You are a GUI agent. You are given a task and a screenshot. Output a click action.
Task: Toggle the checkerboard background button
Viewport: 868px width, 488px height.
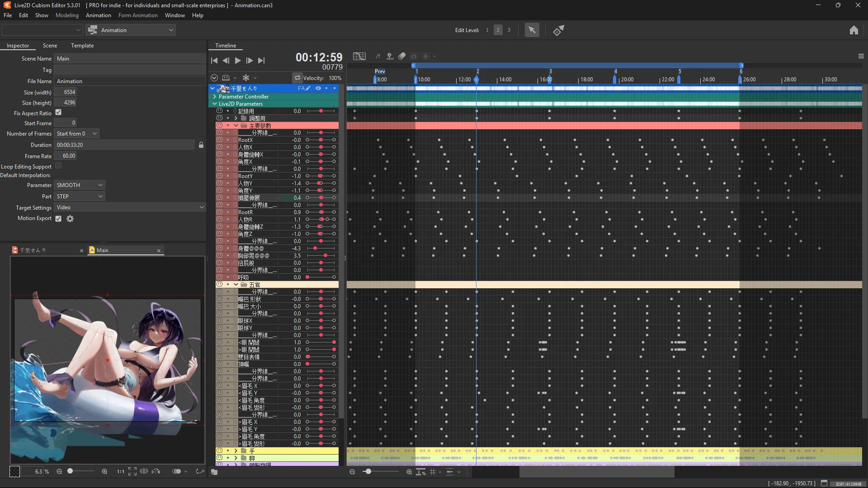click(x=15, y=471)
